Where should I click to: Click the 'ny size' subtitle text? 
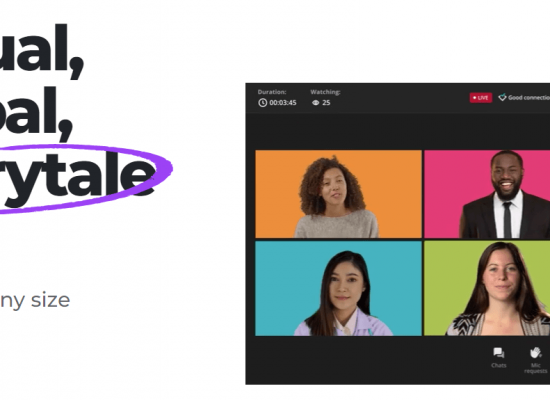tap(35, 300)
